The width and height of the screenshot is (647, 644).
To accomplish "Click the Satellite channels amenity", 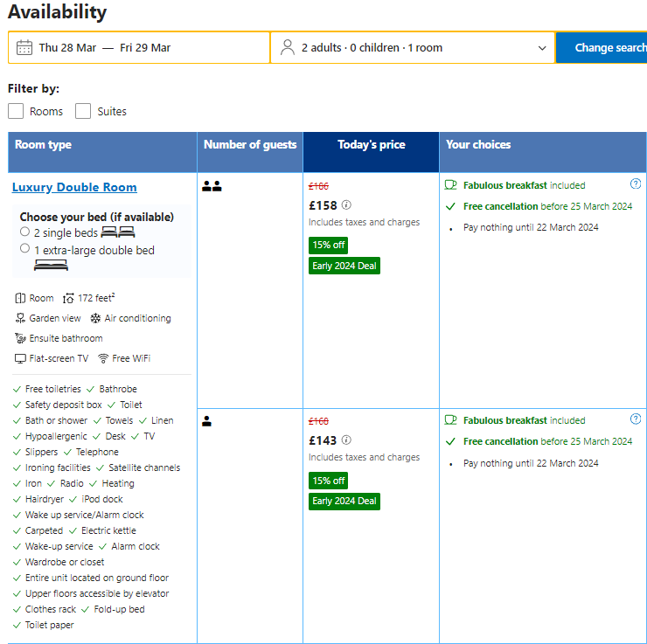I will pyautogui.click(x=144, y=467).
